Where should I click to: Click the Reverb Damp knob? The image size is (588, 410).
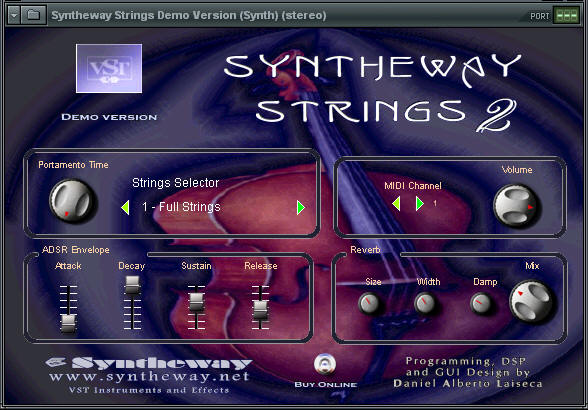481,303
